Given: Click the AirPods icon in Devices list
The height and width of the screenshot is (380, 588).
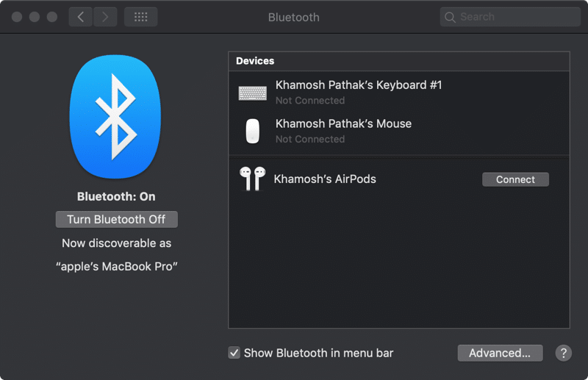Looking at the screenshot, I should point(252,179).
